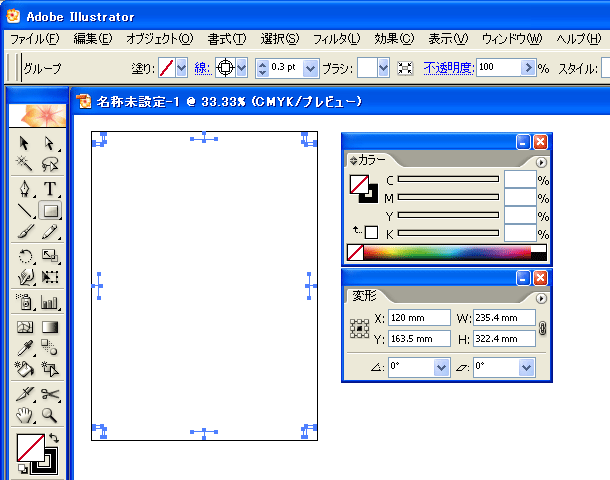Select the Direct Selection tool
610x480 pixels.
[49, 143]
